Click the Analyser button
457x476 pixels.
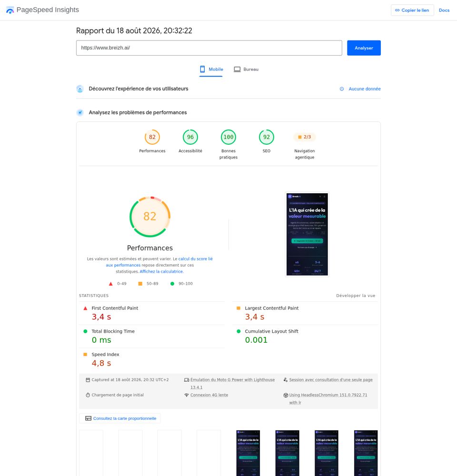[364, 48]
